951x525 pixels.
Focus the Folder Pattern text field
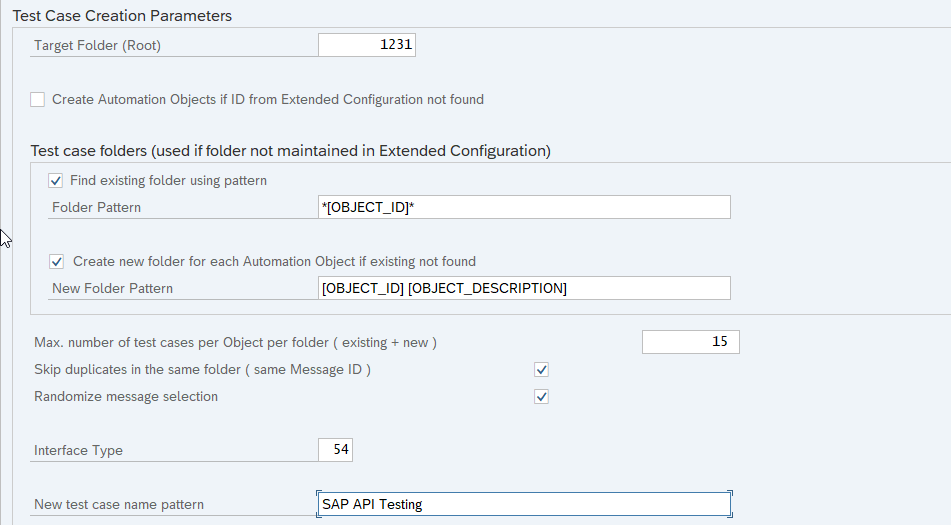click(x=523, y=207)
